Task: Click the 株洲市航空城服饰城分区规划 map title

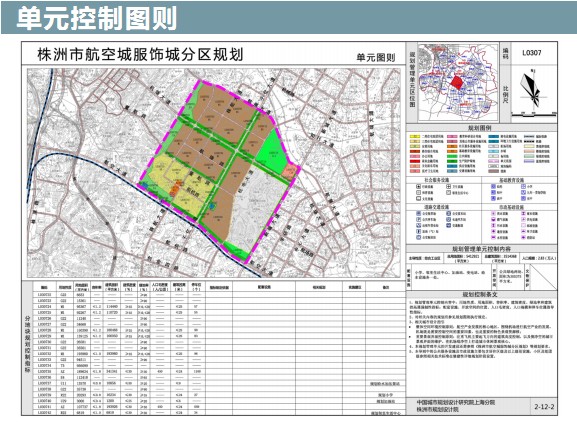Action: click(140, 54)
